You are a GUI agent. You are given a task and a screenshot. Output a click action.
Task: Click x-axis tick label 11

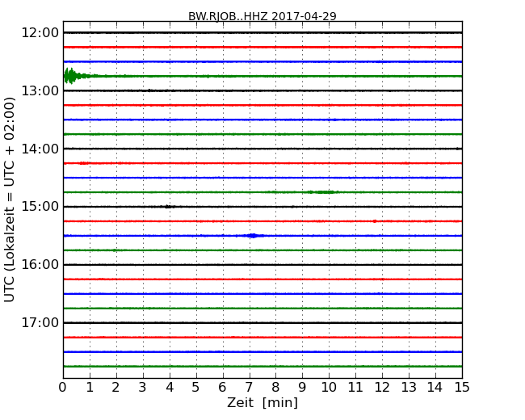(355, 388)
